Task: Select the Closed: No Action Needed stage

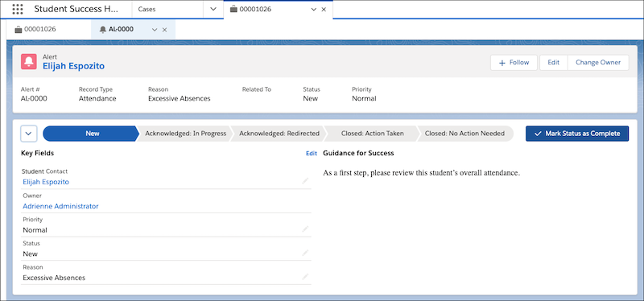Action: 464,134
